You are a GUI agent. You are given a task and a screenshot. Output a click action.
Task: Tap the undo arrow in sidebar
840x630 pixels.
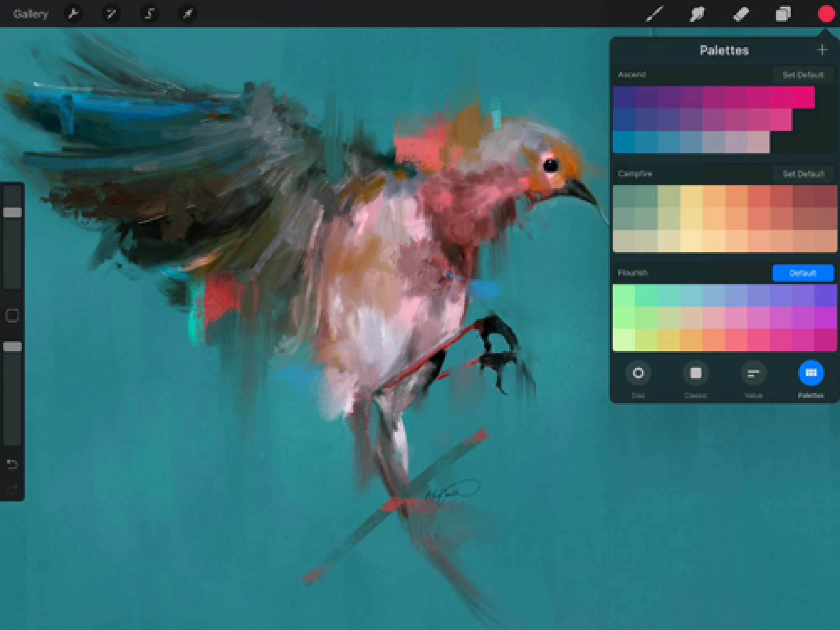click(12, 464)
